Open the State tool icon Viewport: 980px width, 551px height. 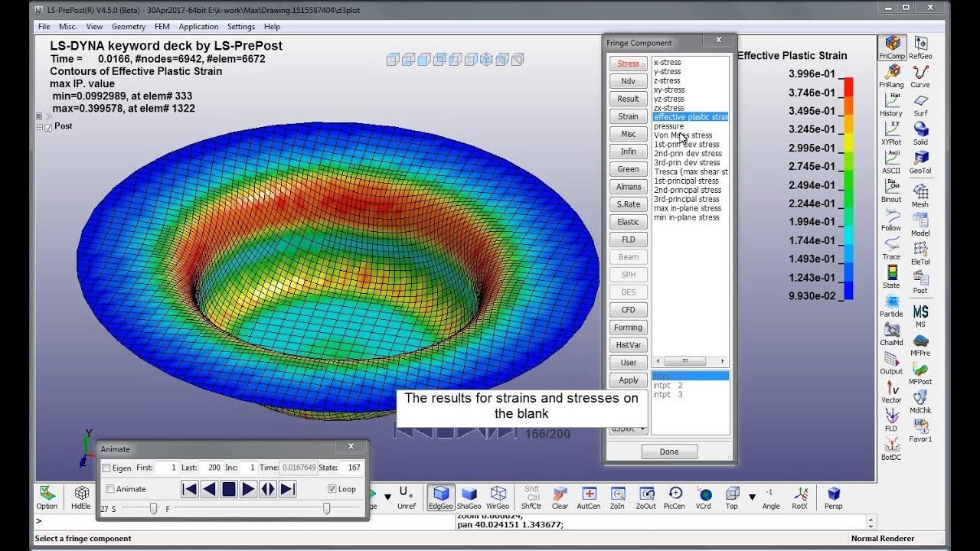[891, 276]
